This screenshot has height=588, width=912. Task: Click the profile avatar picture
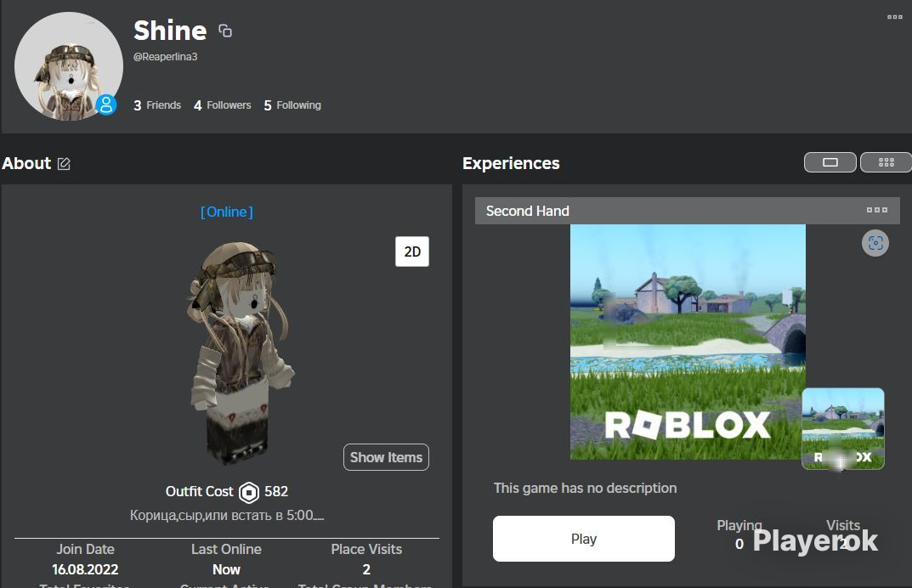(x=69, y=66)
